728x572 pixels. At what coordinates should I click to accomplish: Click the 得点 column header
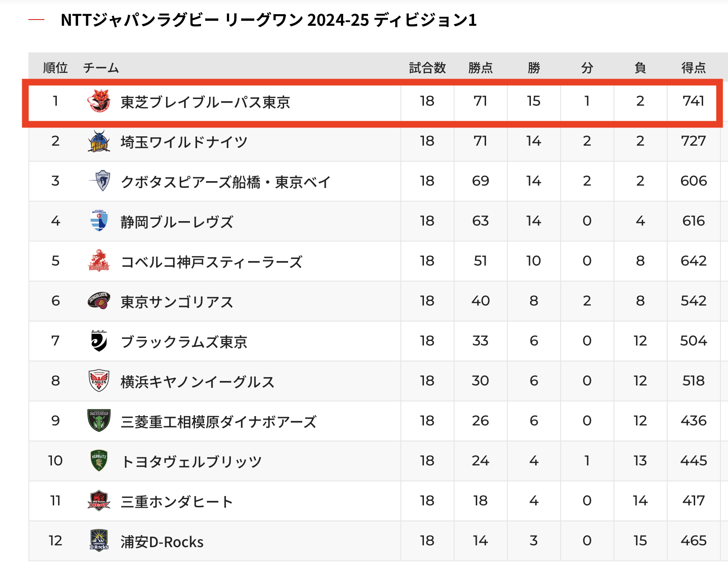693,68
